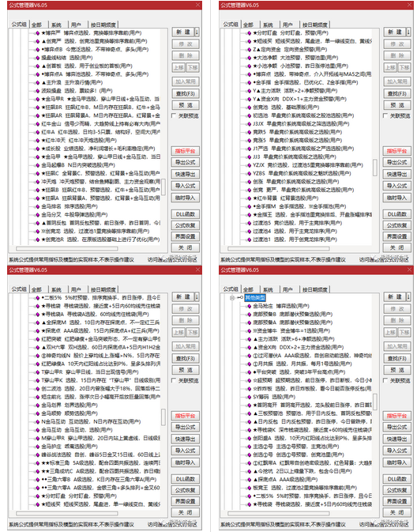417x532 pixels.
Task: Select the ①神奇均线N formula row text
Action: [x=100, y=356]
